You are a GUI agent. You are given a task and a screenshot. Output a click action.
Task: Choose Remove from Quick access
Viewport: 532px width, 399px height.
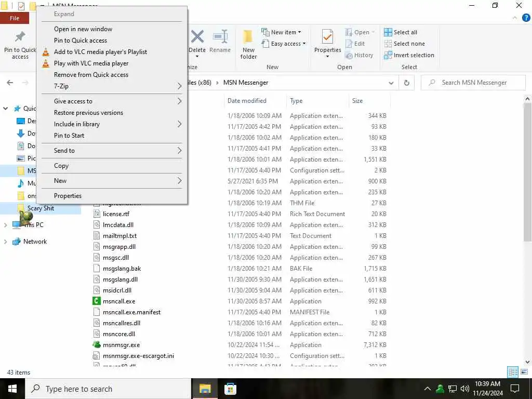112,75
